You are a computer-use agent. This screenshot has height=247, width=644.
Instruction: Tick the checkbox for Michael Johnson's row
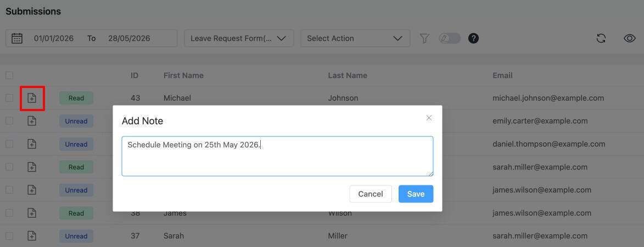click(9, 98)
